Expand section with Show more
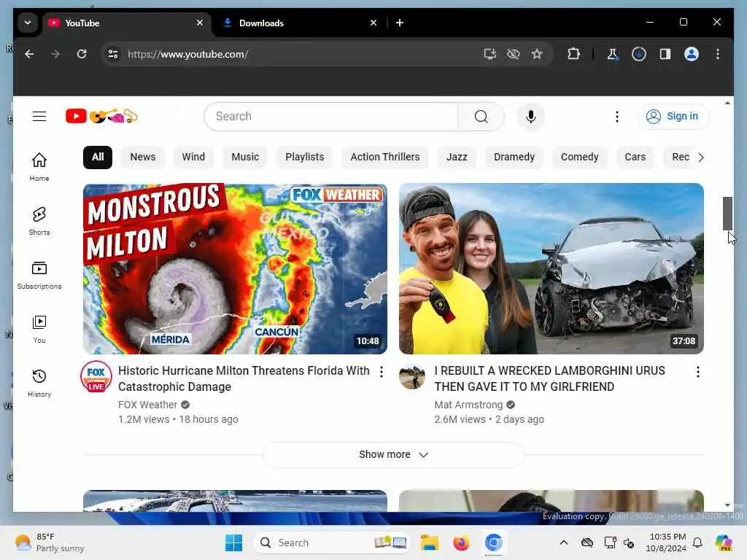This screenshot has width=747, height=560. click(393, 455)
